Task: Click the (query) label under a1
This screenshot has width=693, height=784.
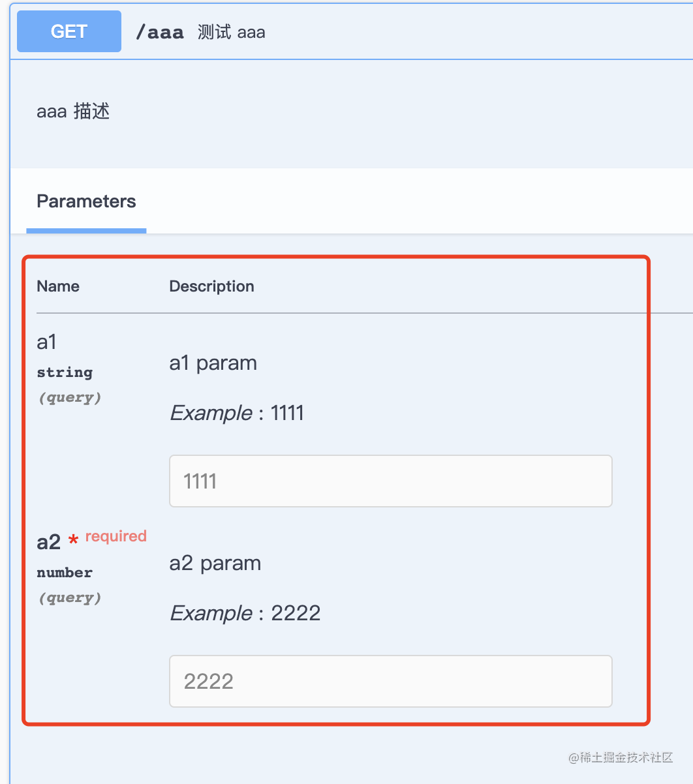Action: [70, 398]
